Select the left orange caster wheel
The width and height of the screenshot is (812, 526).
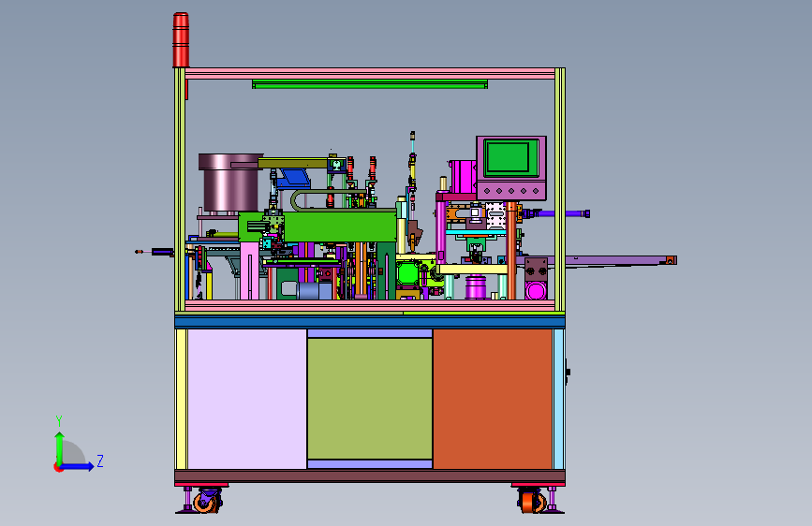(x=206, y=503)
